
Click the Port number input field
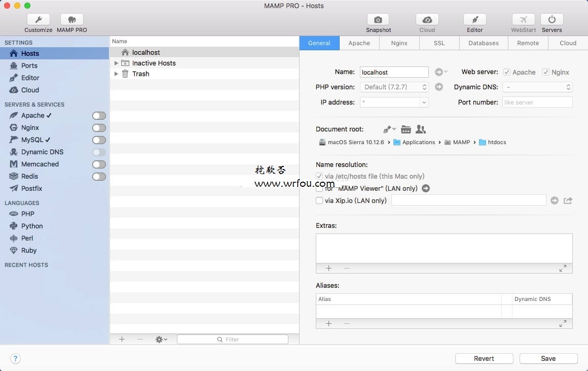coord(537,102)
